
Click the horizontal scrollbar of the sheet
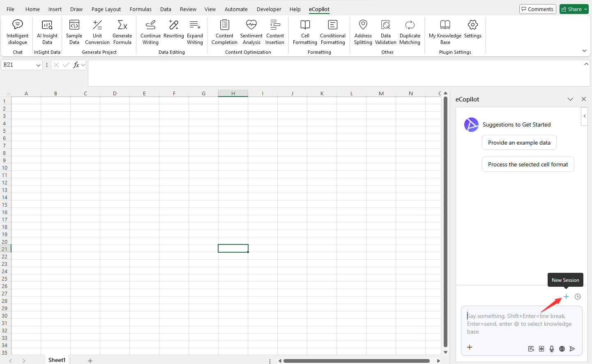(x=356, y=361)
